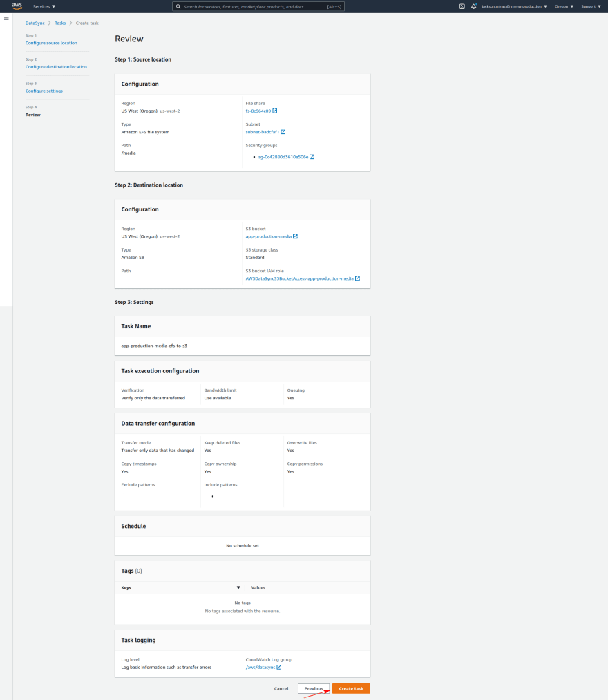Click 'No tags associated with the resource.' message
The height and width of the screenshot is (700, 608).
(x=243, y=611)
